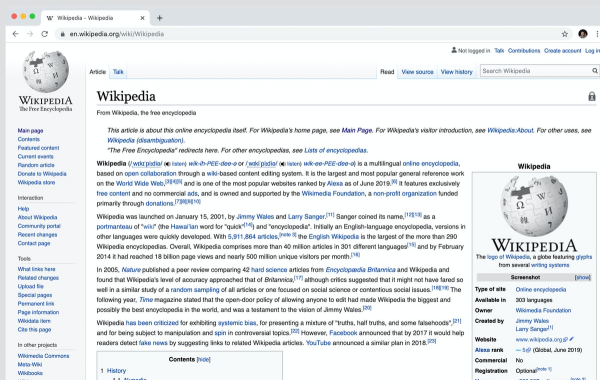Image resolution: width=600 pixels, height=380 pixels.
Task: Click the address bar URL
Action: [x=117, y=34]
